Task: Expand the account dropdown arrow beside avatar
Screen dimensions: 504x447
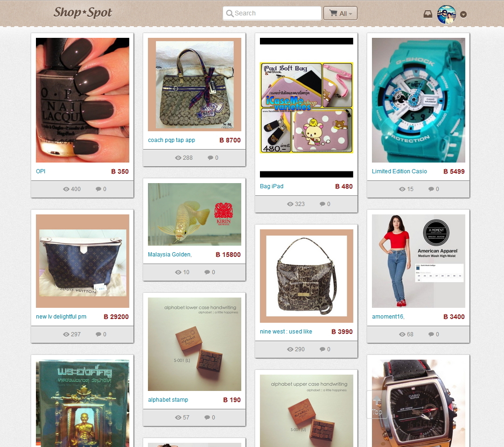Action: coord(463,14)
